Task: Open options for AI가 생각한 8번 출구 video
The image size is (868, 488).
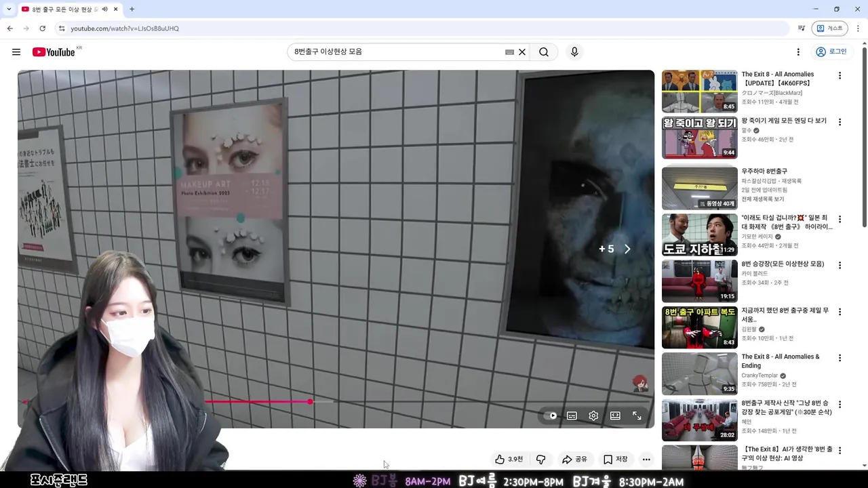Action: (x=840, y=450)
